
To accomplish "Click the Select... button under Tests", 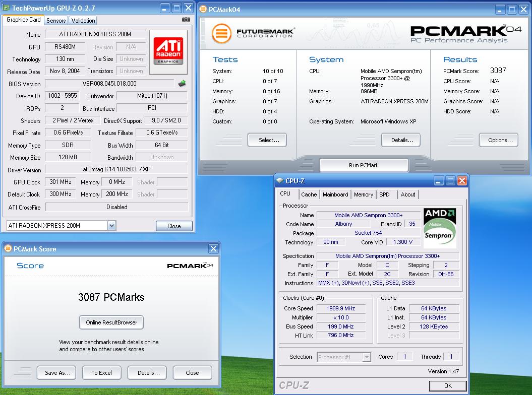I will 267,140.
